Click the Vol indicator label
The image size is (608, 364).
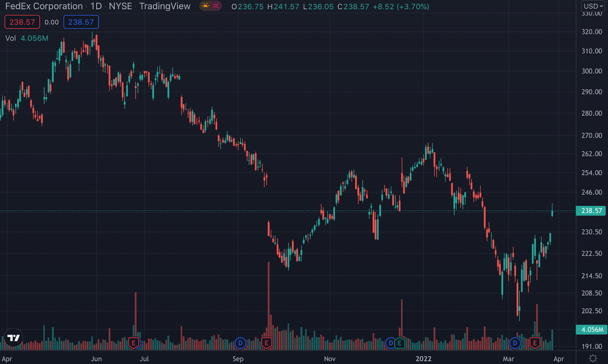coord(11,38)
